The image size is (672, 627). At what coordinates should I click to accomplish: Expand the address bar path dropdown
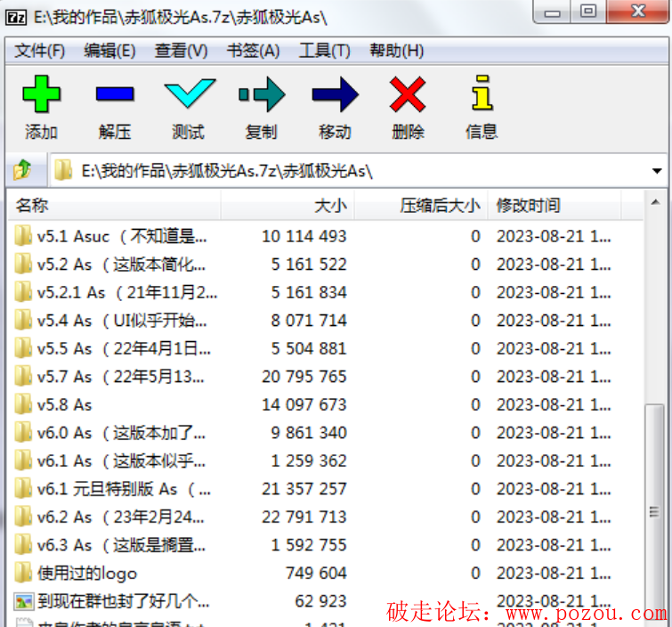[657, 171]
